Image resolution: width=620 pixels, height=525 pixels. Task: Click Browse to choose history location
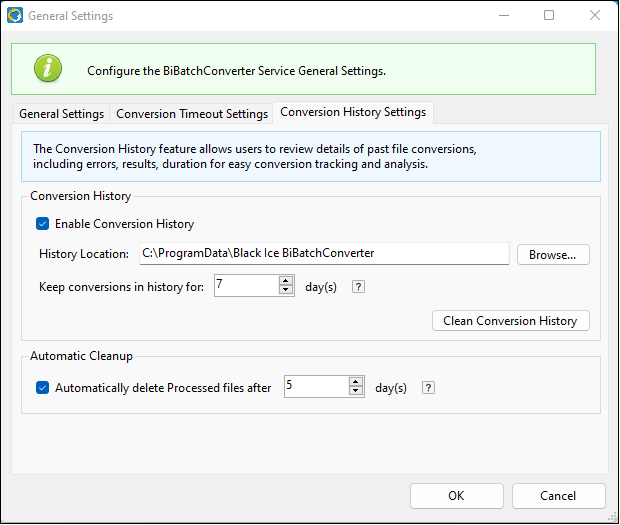pyautogui.click(x=553, y=255)
